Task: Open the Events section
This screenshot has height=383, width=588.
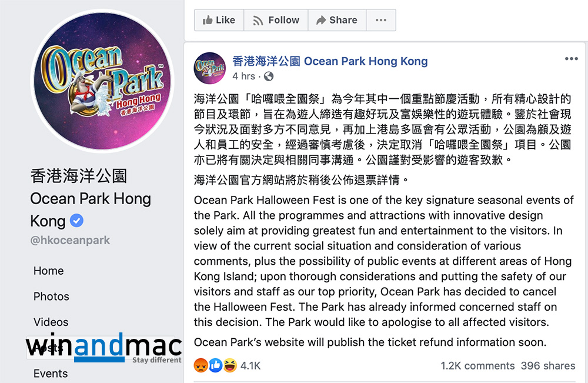Action: point(51,374)
